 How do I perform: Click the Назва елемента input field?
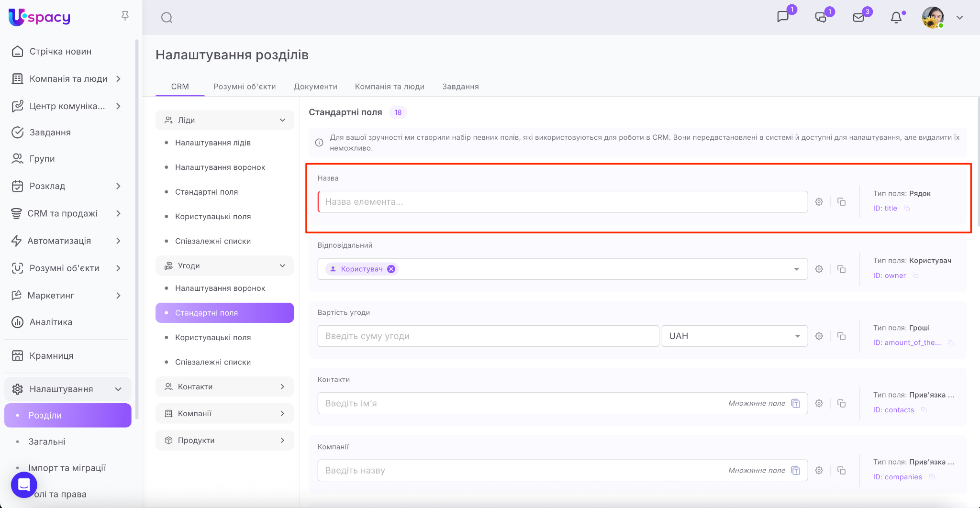(563, 202)
